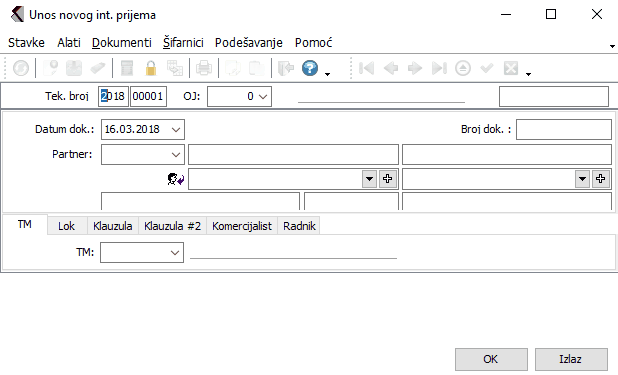
Task: Open the Stavke menu
Action: tap(26, 43)
